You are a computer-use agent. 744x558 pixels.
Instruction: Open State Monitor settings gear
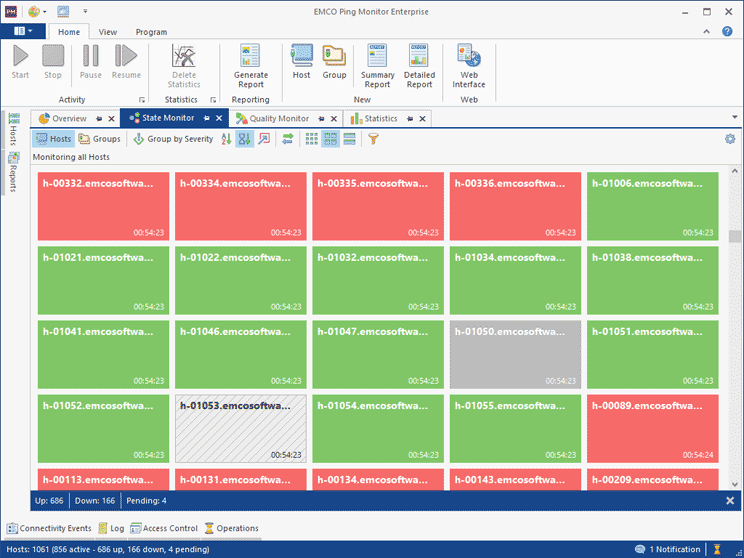coord(730,139)
